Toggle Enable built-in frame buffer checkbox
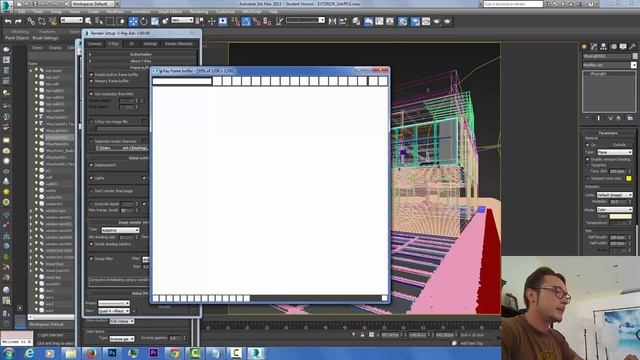640x360 pixels. [91, 75]
